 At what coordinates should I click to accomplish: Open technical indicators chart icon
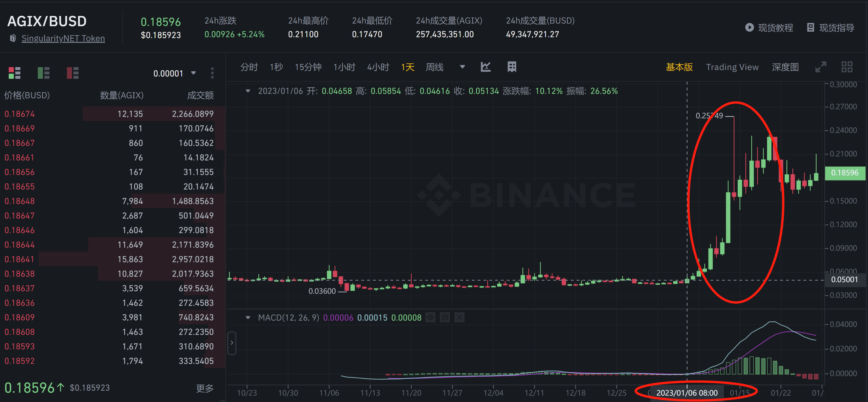(x=485, y=67)
